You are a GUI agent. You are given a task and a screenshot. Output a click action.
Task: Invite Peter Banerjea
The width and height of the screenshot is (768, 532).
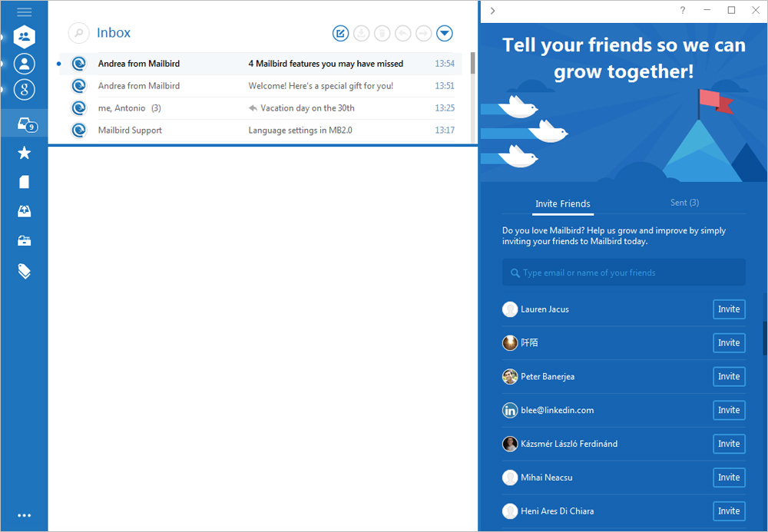pyautogui.click(x=729, y=376)
